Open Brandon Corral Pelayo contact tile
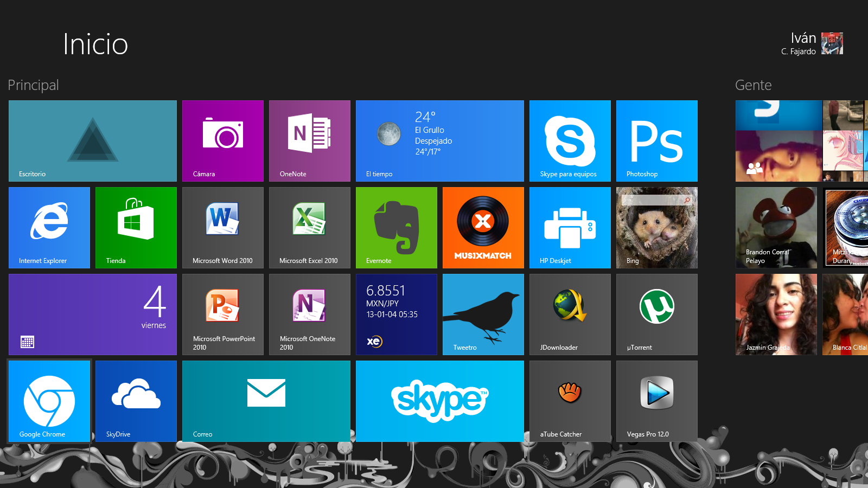The image size is (868, 488). click(x=776, y=228)
